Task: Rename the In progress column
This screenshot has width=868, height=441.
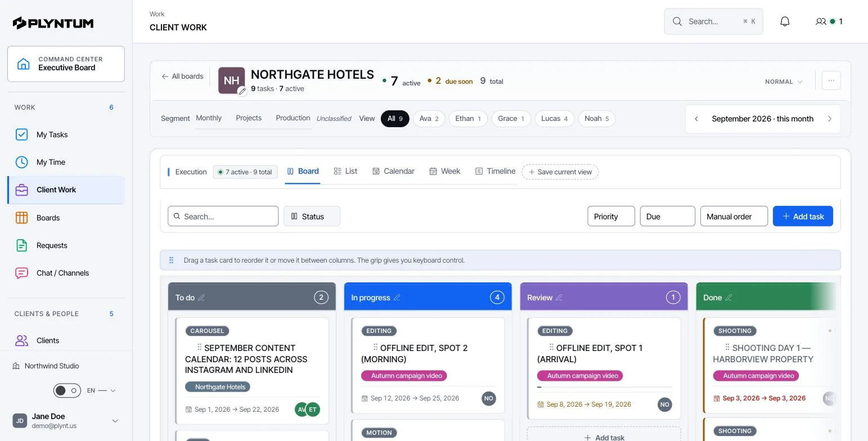Action: point(397,298)
